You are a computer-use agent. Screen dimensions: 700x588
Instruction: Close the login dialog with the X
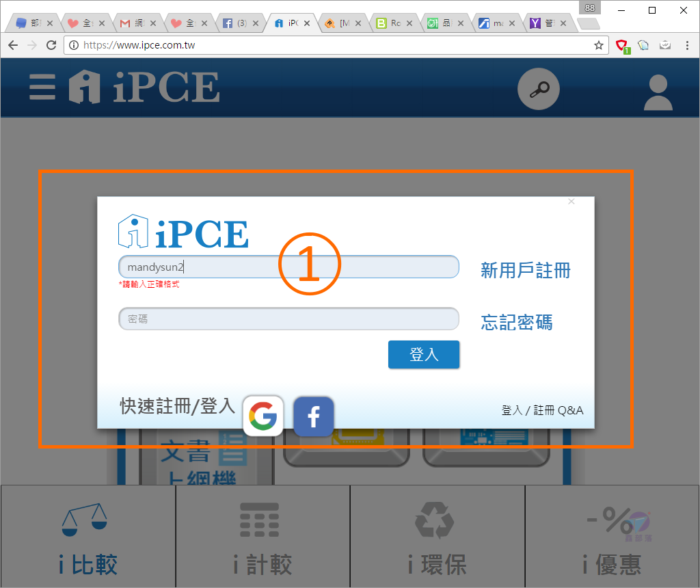pyautogui.click(x=571, y=202)
